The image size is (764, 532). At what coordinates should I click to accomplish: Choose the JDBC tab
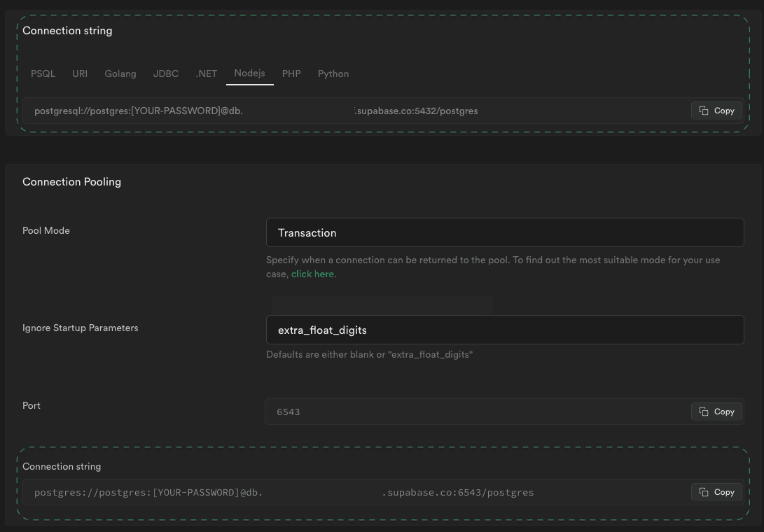[x=166, y=73]
